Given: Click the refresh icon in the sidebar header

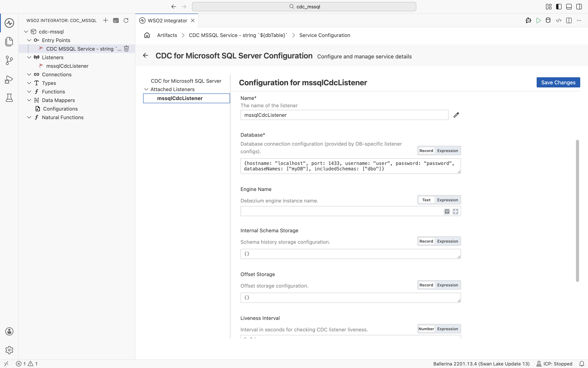Looking at the screenshot, I should (126, 20).
